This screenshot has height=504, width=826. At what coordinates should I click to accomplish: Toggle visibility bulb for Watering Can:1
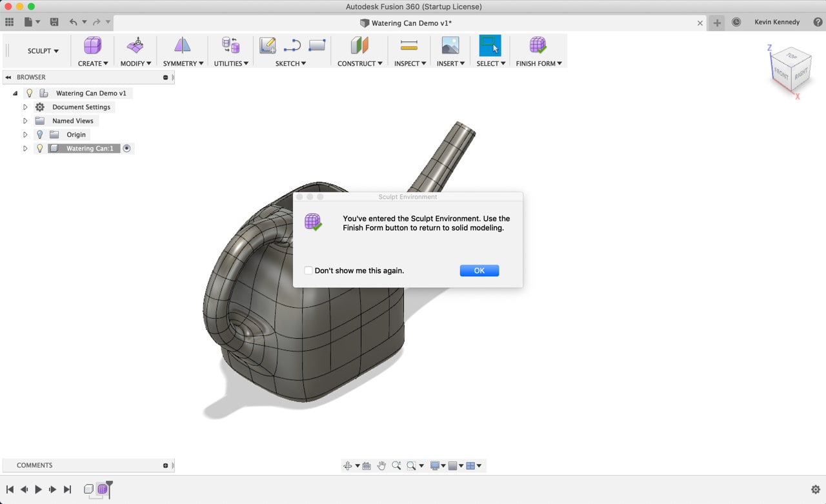tap(40, 148)
